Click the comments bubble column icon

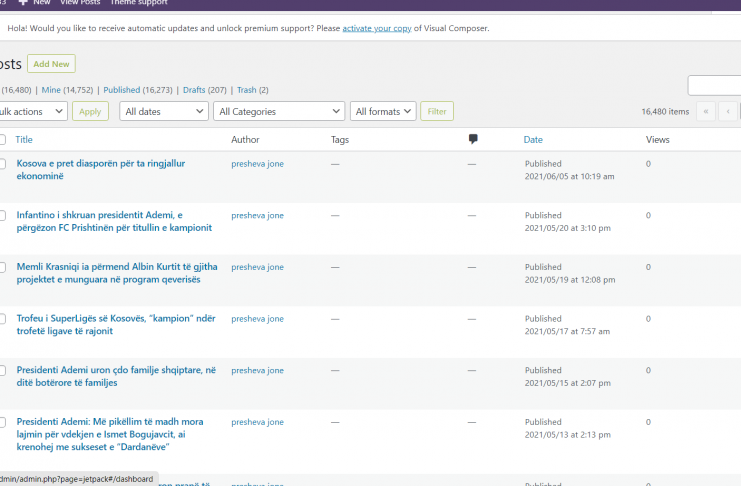(x=473, y=140)
